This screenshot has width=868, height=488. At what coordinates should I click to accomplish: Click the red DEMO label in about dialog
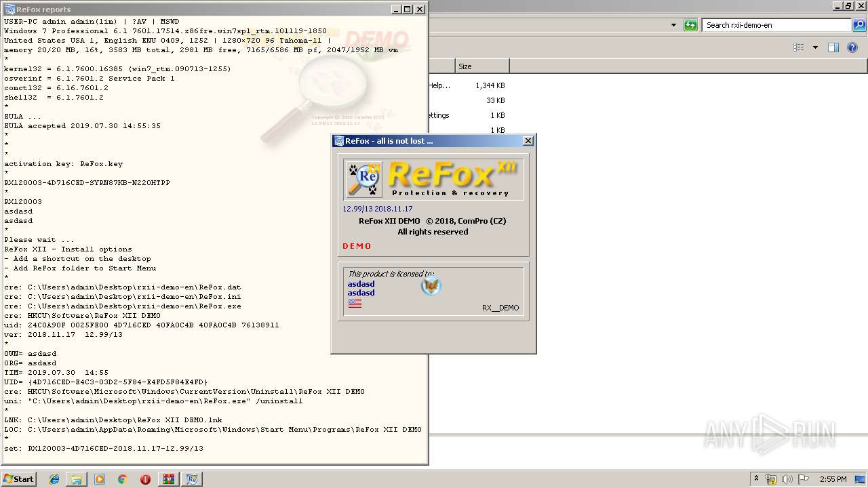[x=357, y=246]
